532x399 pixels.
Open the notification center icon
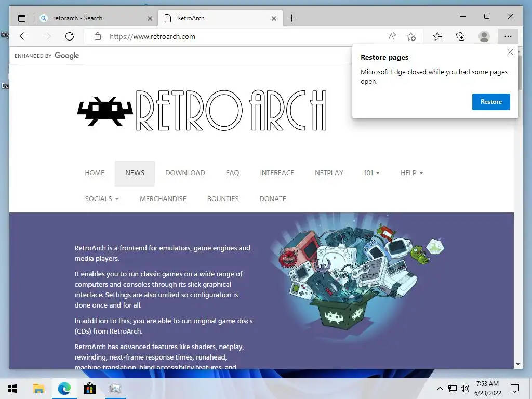tap(515, 389)
